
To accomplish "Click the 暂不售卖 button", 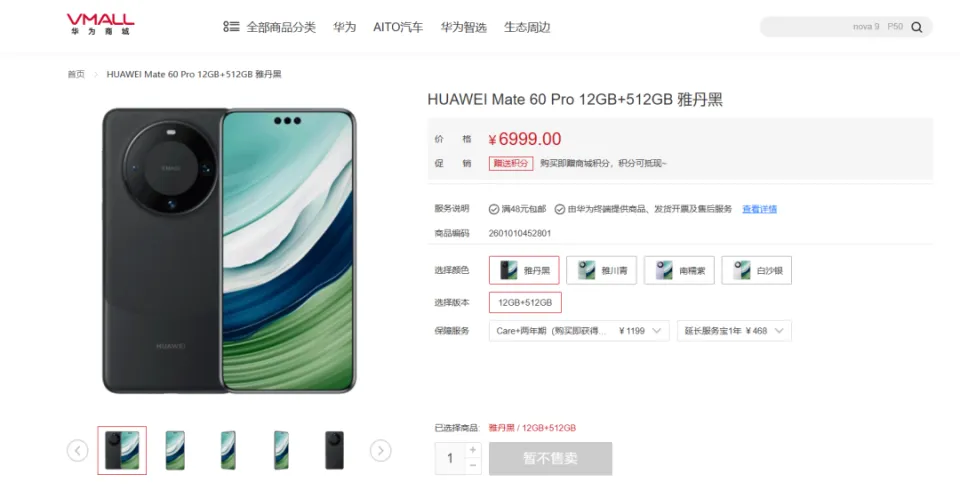I will [550, 458].
